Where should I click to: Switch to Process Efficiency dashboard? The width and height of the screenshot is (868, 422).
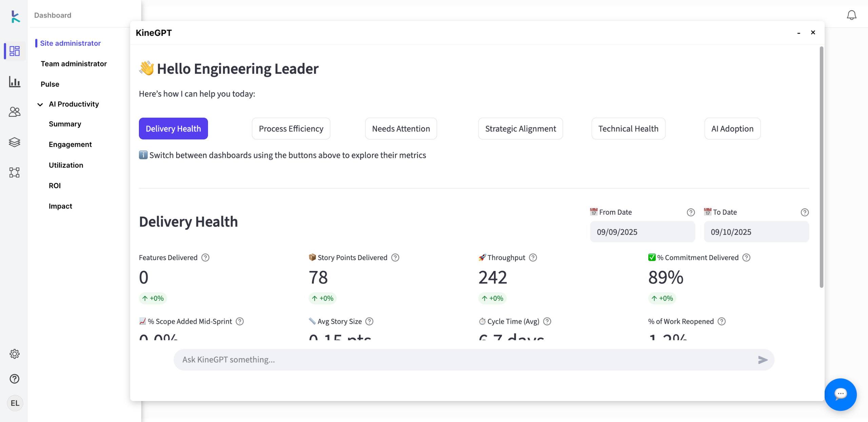point(291,129)
